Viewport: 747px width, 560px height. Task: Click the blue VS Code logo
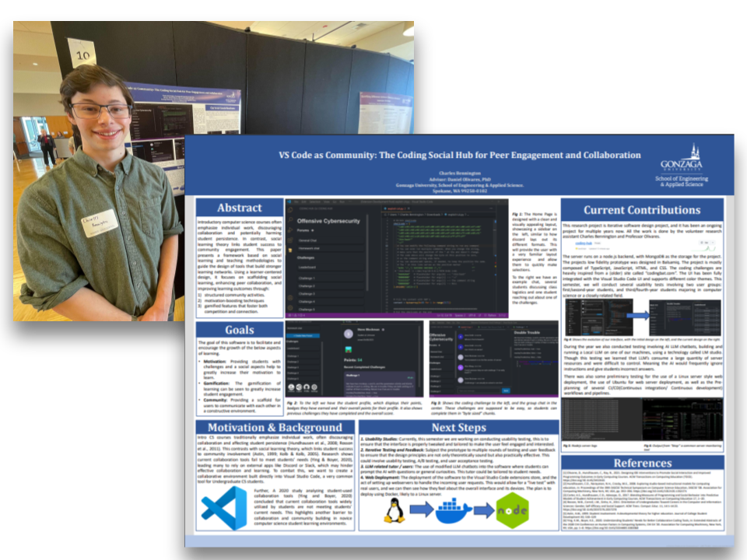(x=224, y=508)
